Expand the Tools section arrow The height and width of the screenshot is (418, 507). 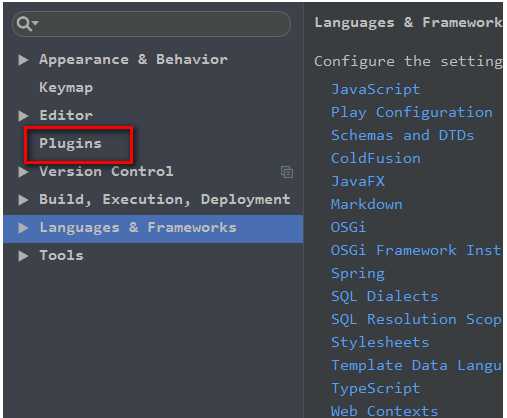[x=23, y=256]
